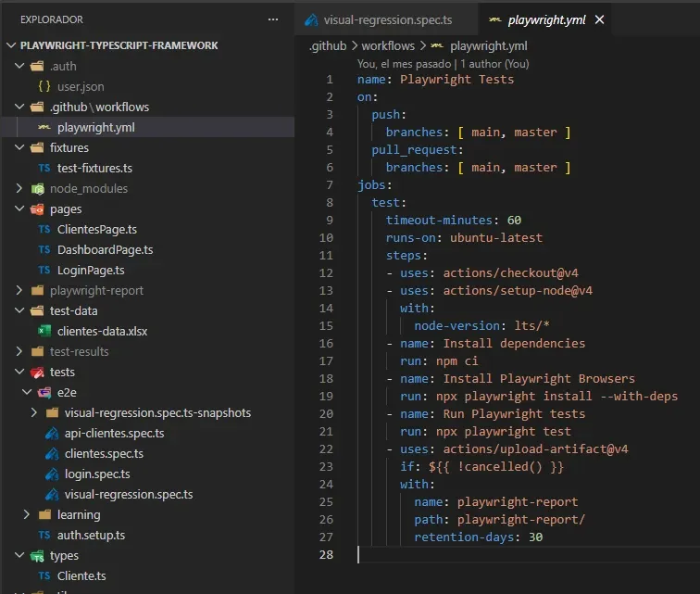Collapse the pages folder chevron
The width and height of the screenshot is (700, 594).
click(19, 209)
